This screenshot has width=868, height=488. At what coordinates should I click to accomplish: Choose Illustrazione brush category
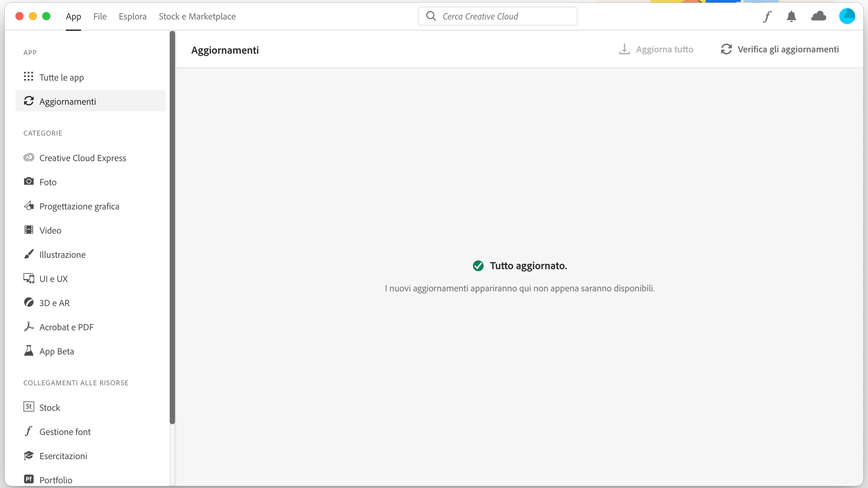click(x=62, y=255)
